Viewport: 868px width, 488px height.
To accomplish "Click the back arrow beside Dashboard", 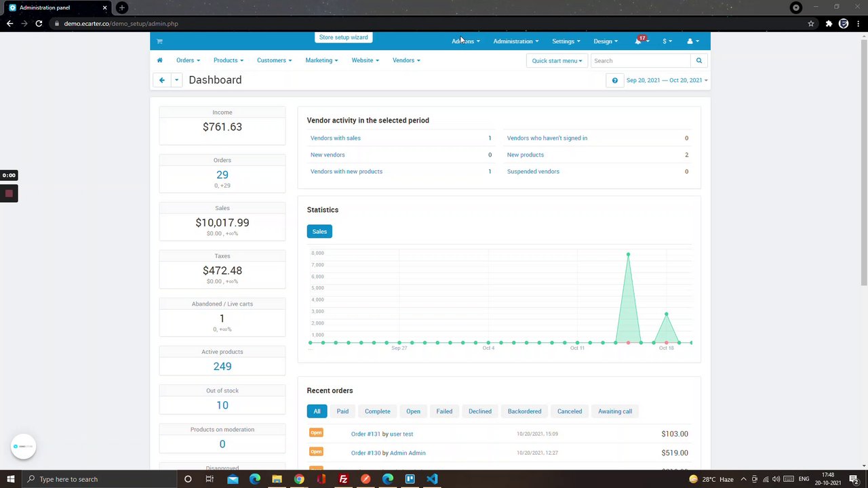I will (162, 80).
